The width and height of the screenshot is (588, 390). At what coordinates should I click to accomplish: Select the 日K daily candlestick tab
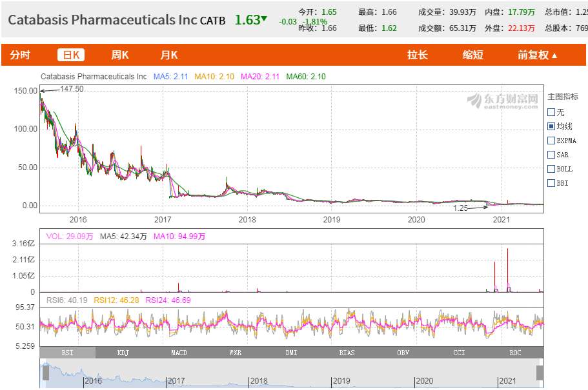70,55
